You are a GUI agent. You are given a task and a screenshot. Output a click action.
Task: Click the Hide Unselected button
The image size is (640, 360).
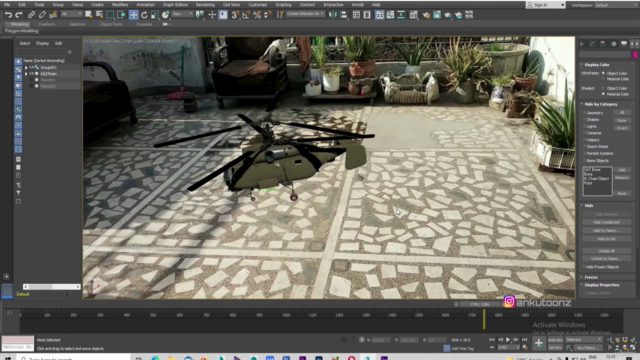pos(607,222)
